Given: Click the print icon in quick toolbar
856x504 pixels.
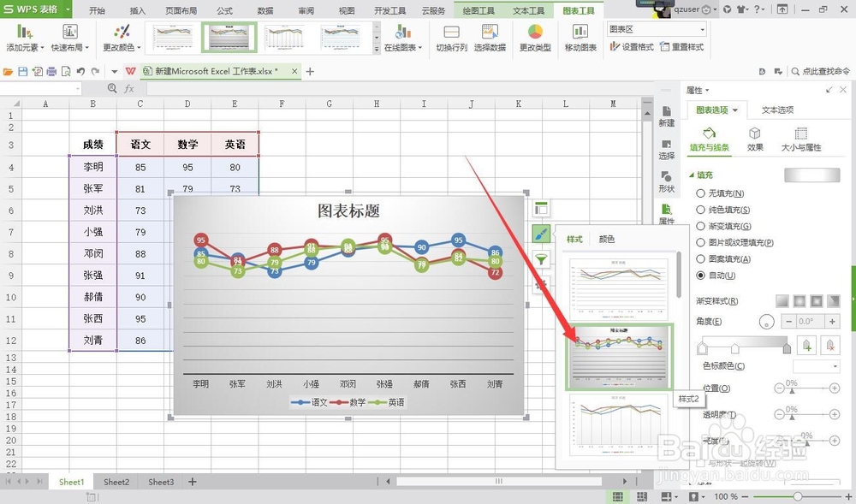Looking at the screenshot, I should pyautogui.click(x=52, y=72).
